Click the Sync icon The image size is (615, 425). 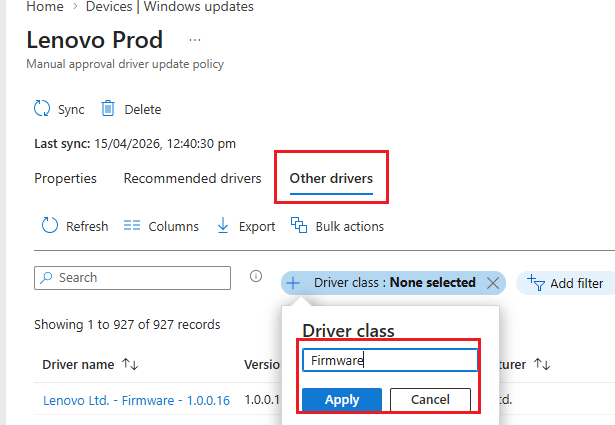tap(42, 109)
